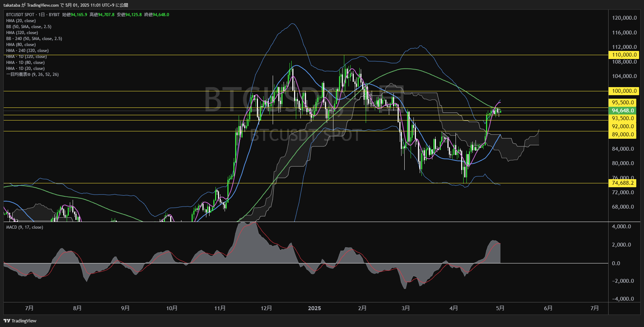This screenshot has width=644, height=327.
Task: Select the BTCUSDT SPOT · 1日 · BYBIT title
Action: click(33, 15)
